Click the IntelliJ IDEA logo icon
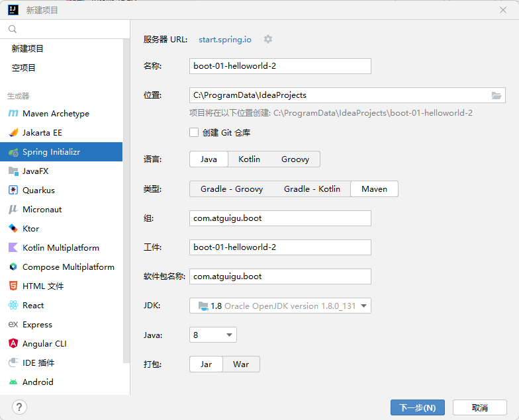 point(13,11)
